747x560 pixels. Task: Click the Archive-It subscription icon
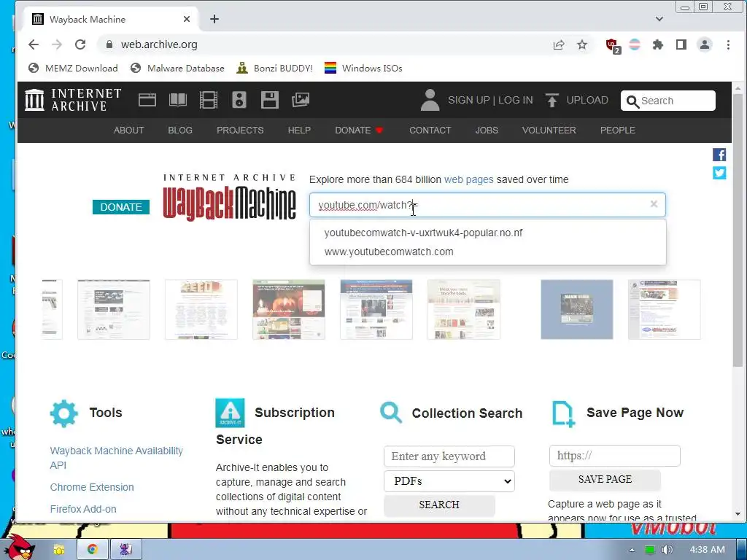(230, 413)
